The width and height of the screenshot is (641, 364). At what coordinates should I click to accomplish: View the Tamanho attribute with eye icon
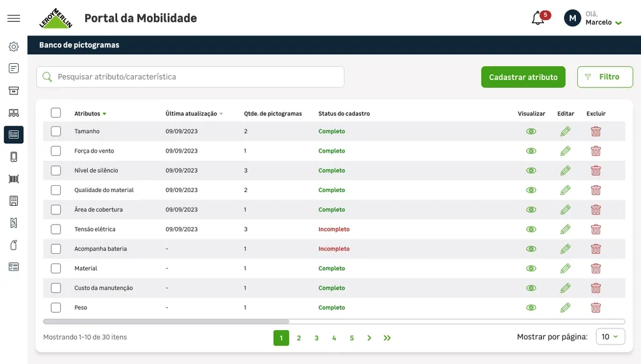531,131
